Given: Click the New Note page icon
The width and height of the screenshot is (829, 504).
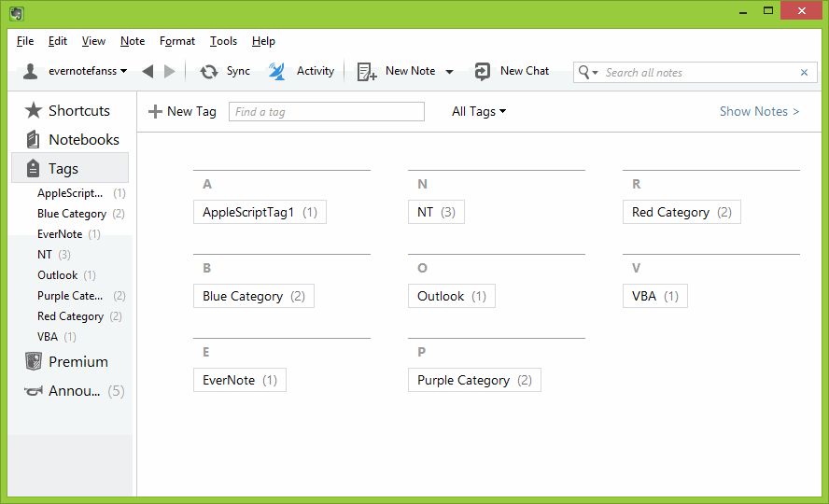Looking at the screenshot, I should click(x=366, y=71).
